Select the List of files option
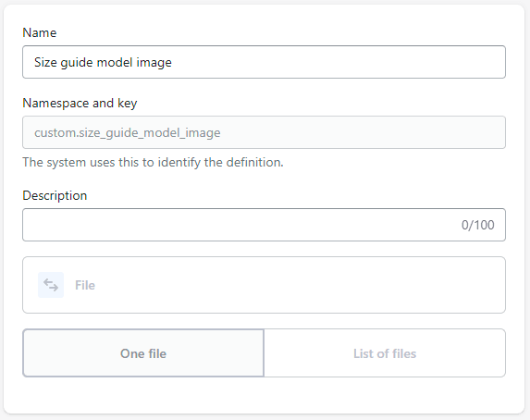Screen dimensions: 530x420 (385, 353)
